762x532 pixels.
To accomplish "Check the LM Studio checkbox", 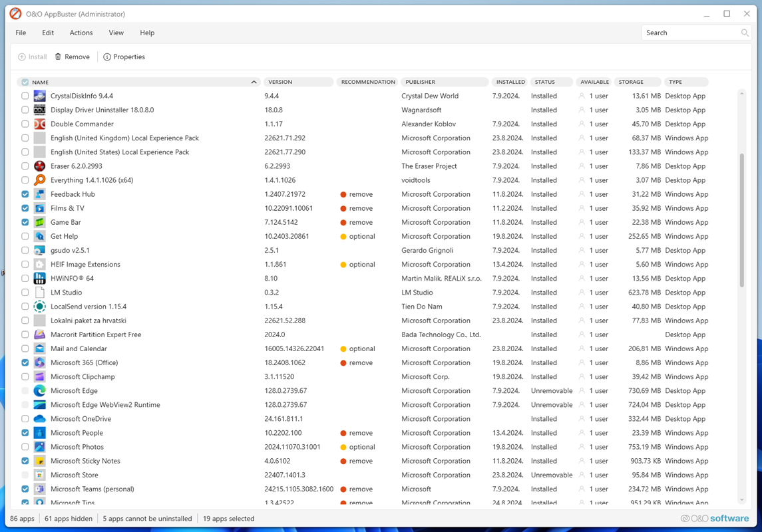I will coord(25,293).
